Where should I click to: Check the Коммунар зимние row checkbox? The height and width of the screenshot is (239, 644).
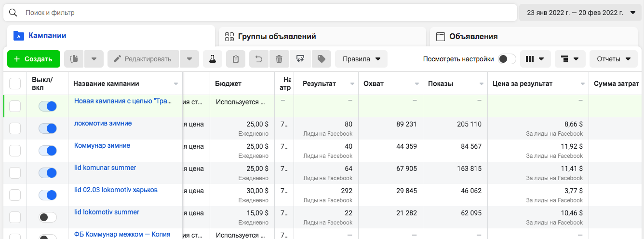click(15, 151)
